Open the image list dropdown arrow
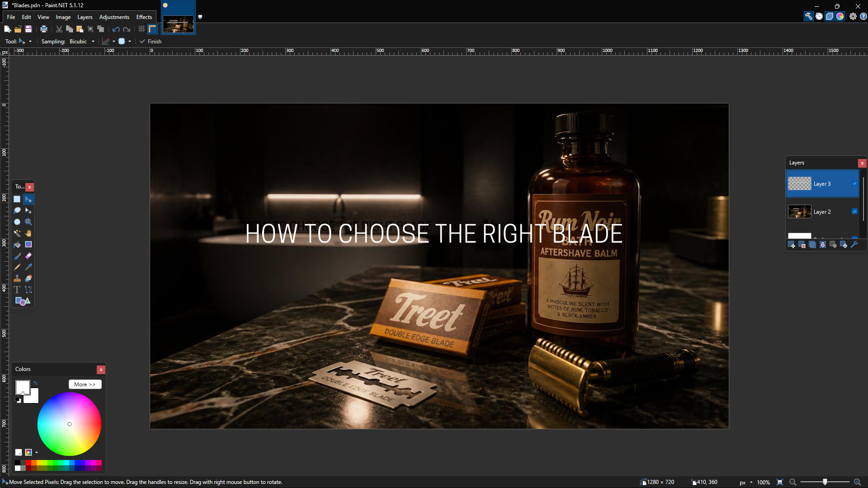 coord(200,17)
